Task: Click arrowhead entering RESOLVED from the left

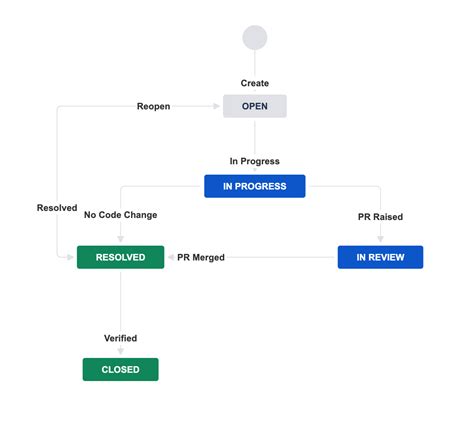Action: click(70, 257)
